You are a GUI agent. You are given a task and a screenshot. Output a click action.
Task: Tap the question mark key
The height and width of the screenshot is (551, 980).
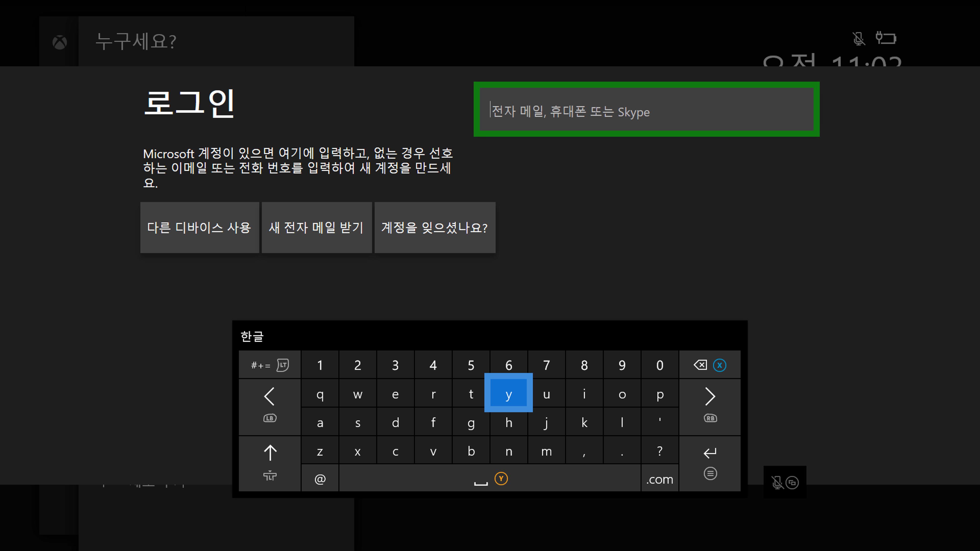click(x=660, y=450)
